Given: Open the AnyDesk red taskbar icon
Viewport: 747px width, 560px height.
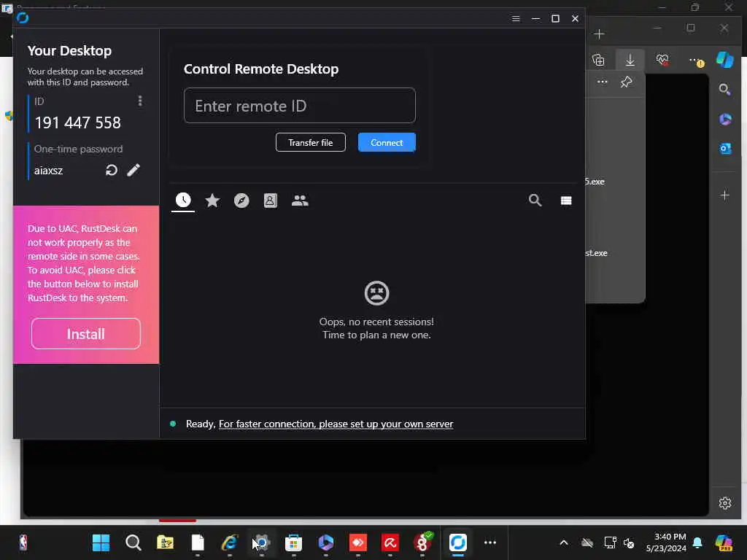Looking at the screenshot, I should point(357,542).
